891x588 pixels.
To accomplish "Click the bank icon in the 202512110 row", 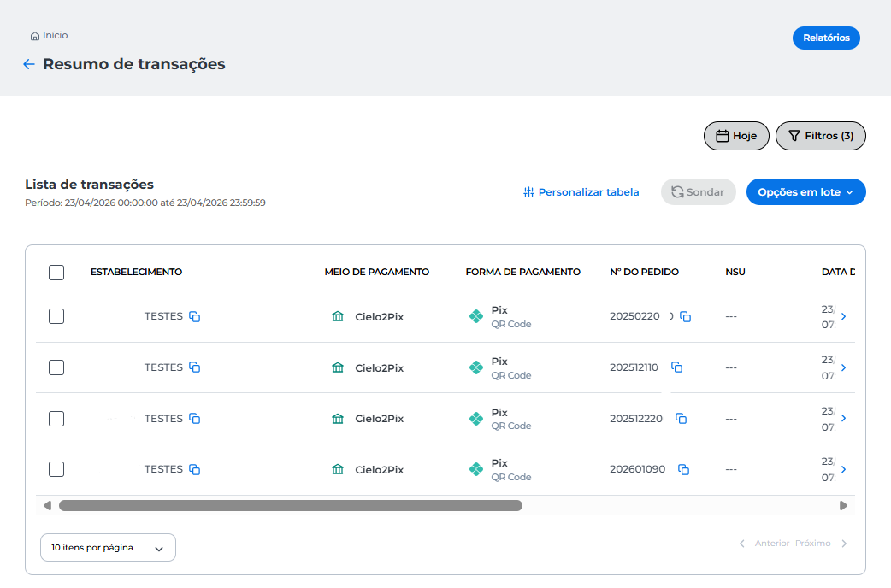I will pyautogui.click(x=338, y=367).
